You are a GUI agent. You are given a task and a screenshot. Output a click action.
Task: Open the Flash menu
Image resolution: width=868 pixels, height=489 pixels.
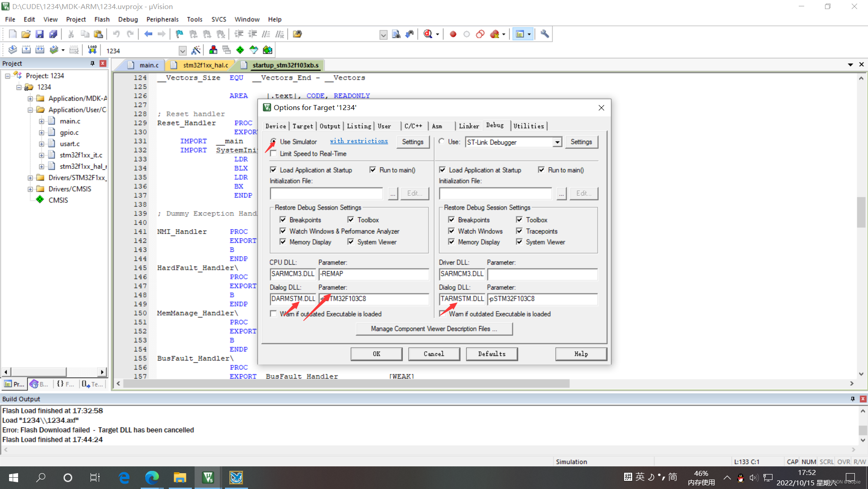(x=102, y=19)
